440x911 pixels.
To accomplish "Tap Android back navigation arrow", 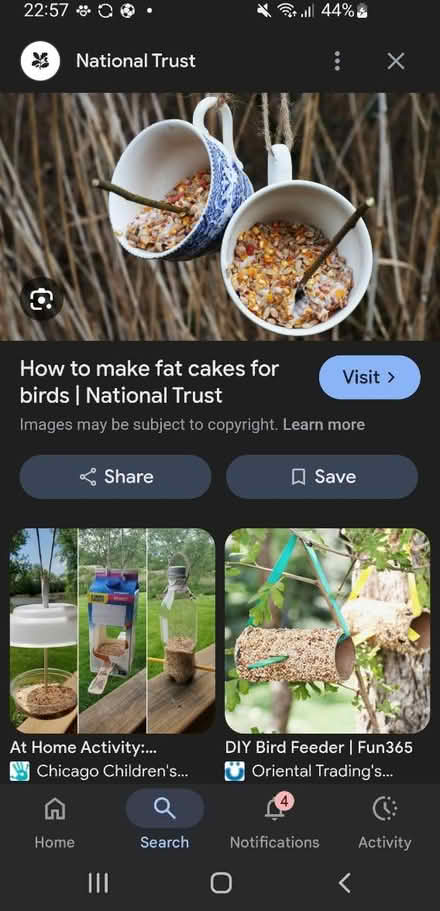I will 344,884.
